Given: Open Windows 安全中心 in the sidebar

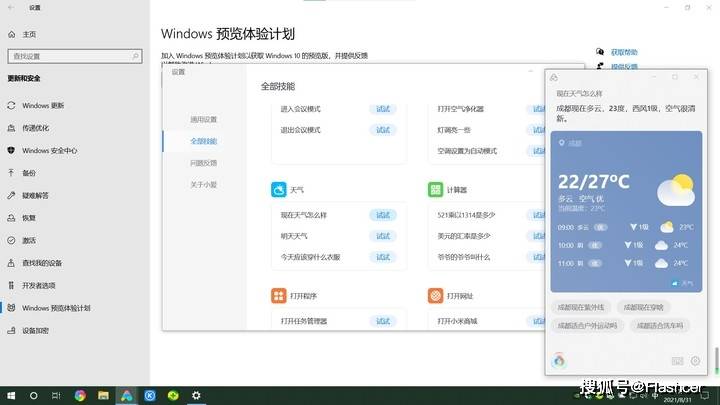Looking at the screenshot, I should (42, 151).
